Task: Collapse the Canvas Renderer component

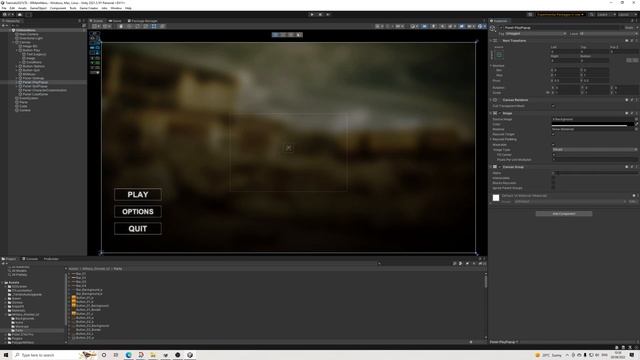Action: click(x=491, y=100)
